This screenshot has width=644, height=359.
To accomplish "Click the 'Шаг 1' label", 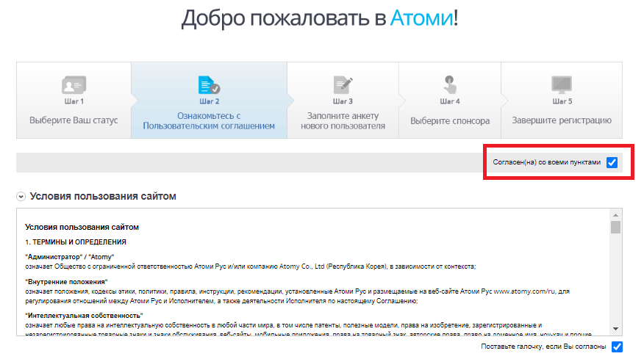I will tap(74, 101).
